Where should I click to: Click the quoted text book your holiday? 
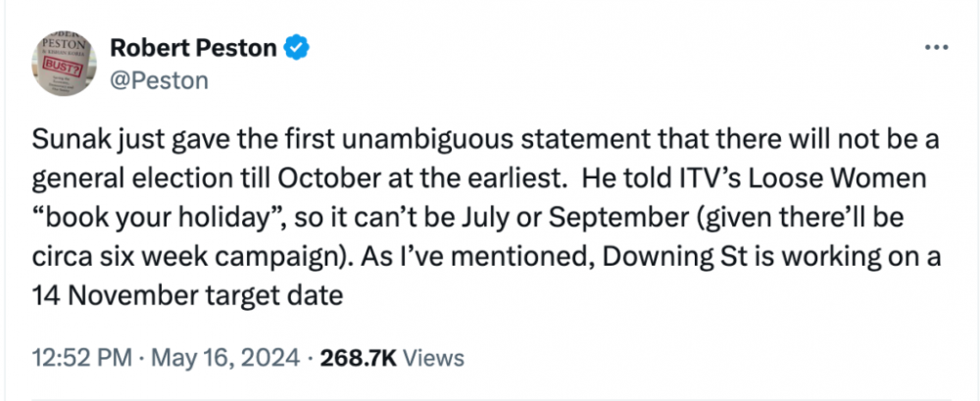coord(158,219)
